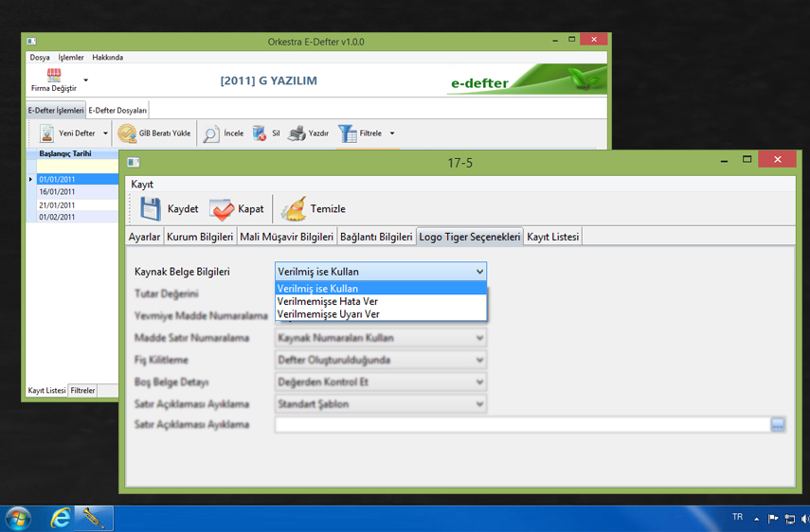The width and height of the screenshot is (810, 532).
Task: Show hidden tray icons arrow
Action: (756, 519)
